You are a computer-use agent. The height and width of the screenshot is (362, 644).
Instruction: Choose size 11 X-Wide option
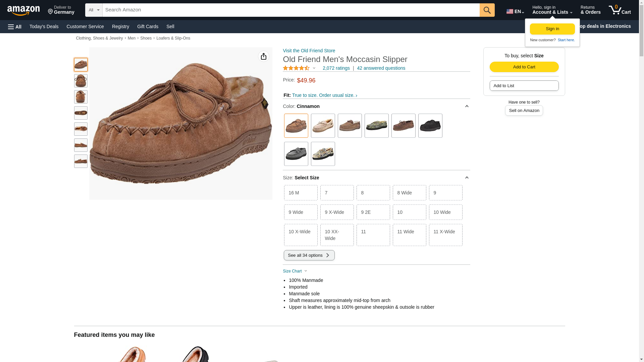tap(445, 235)
